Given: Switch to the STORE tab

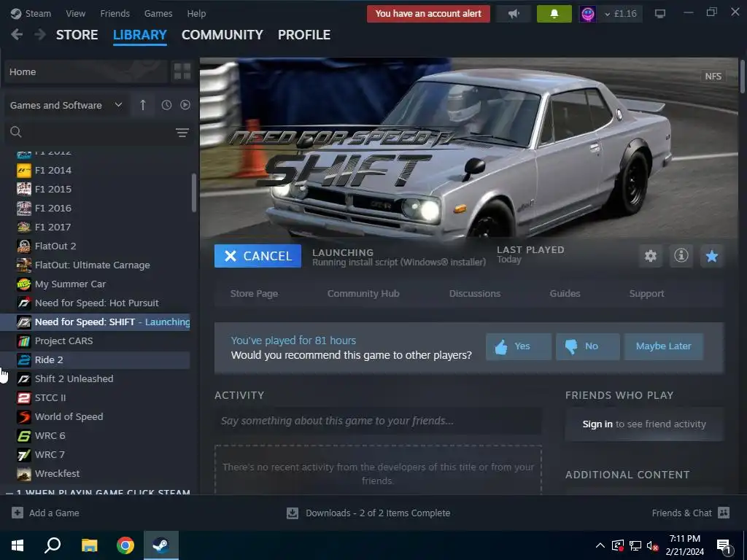Looking at the screenshot, I should point(77,35).
